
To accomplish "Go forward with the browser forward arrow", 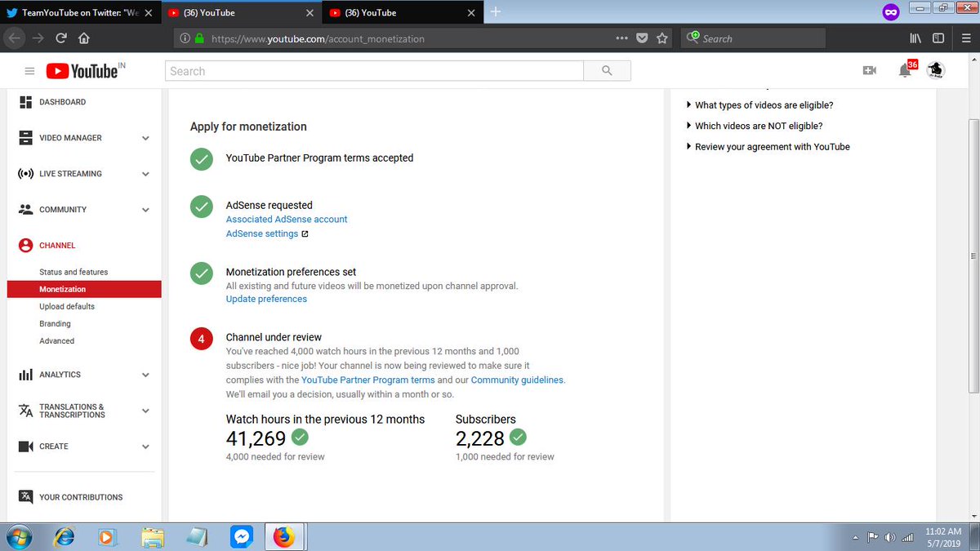I will click(38, 38).
